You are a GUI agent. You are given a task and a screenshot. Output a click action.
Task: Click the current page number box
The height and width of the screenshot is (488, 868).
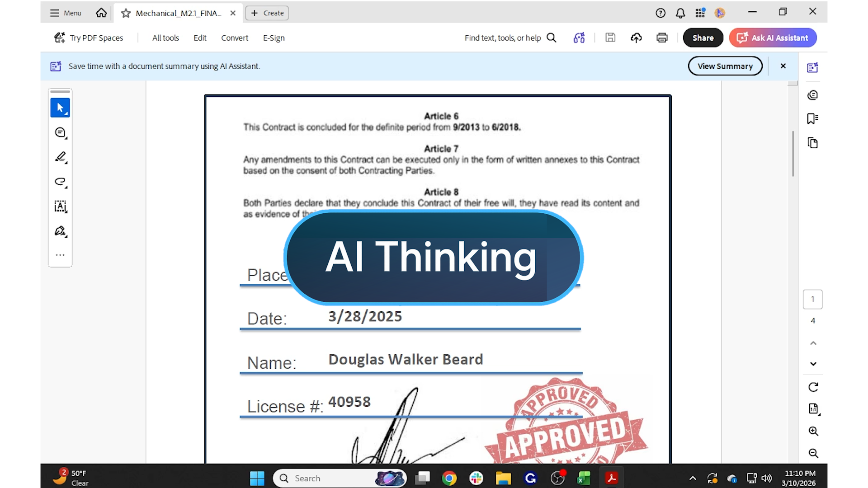coord(813,299)
